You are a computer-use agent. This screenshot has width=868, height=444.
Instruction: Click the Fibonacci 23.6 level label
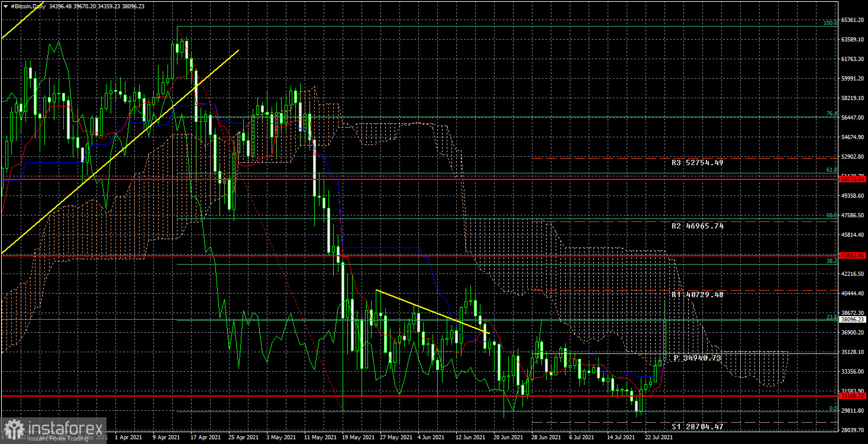(x=831, y=317)
